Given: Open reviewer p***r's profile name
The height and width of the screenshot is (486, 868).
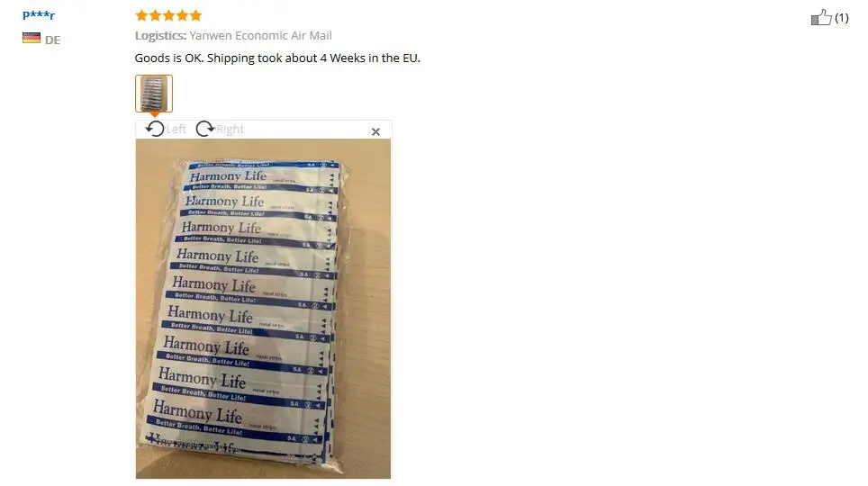Looking at the screenshot, I should coord(39,15).
